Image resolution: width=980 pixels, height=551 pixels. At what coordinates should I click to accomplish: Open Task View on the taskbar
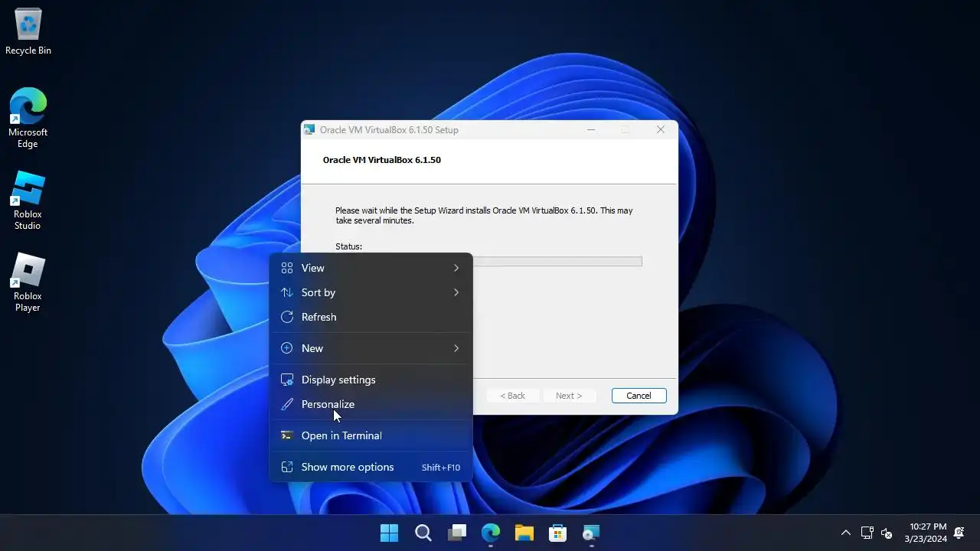coord(457,533)
